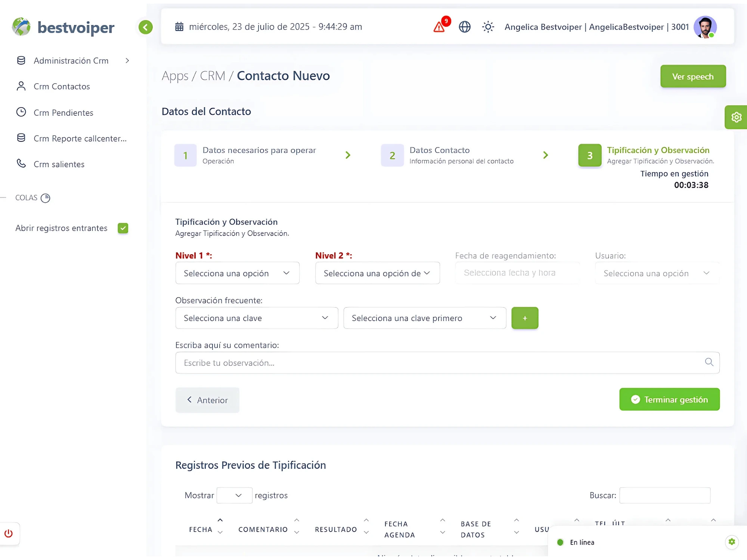Open the user profile avatar
Image resolution: width=747 pixels, height=560 pixels.
(x=705, y=27)
